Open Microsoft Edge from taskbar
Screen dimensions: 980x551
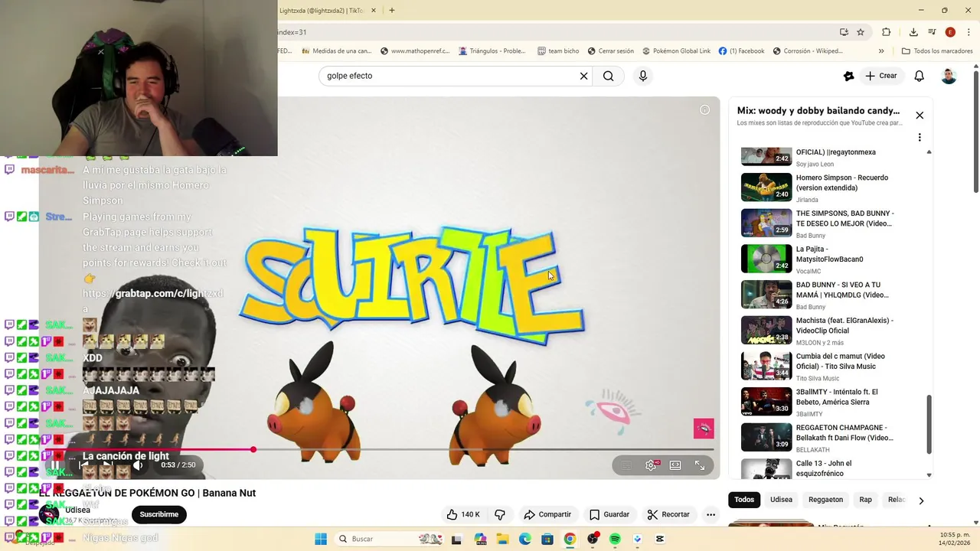tap(525, 539)
